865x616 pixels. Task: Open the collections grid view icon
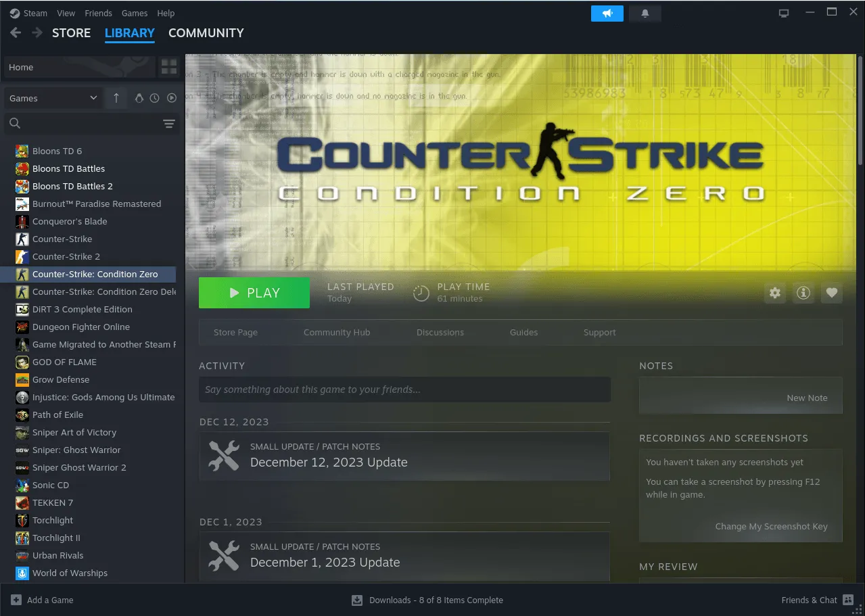168,67
